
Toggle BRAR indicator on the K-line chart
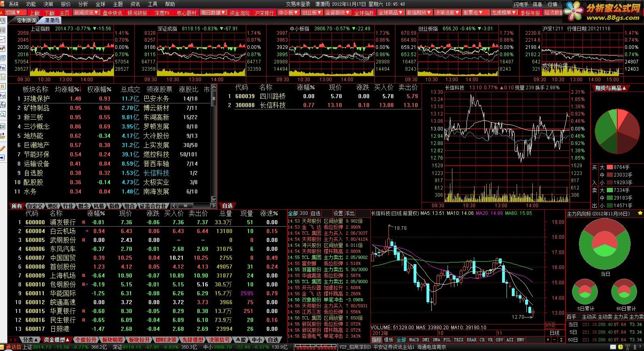coord(471,340)
